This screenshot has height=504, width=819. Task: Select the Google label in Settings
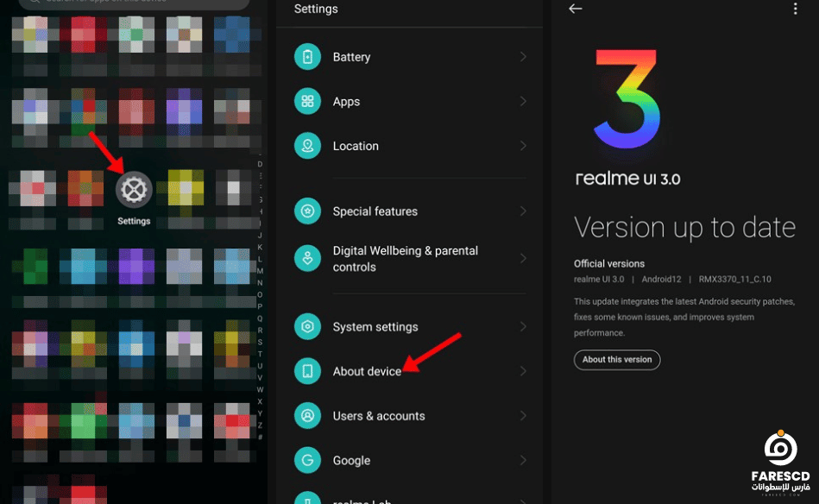pos(351,461)
